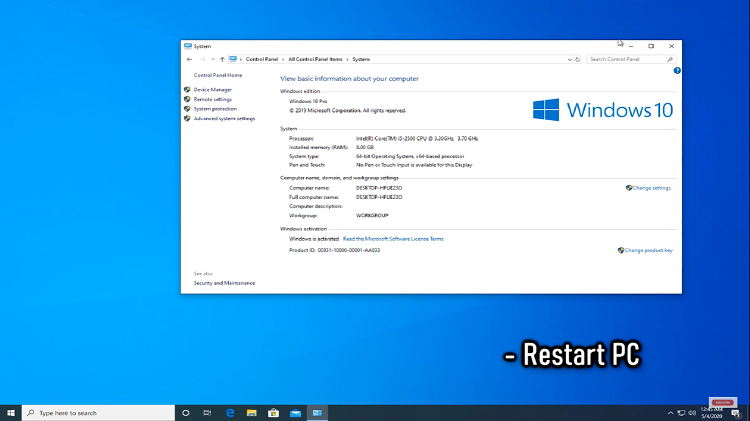This screenshot has height=421, width=750.
Task: Open File Explorer from the taskbar
Action: pyautogui.click(x=252, y=412)
